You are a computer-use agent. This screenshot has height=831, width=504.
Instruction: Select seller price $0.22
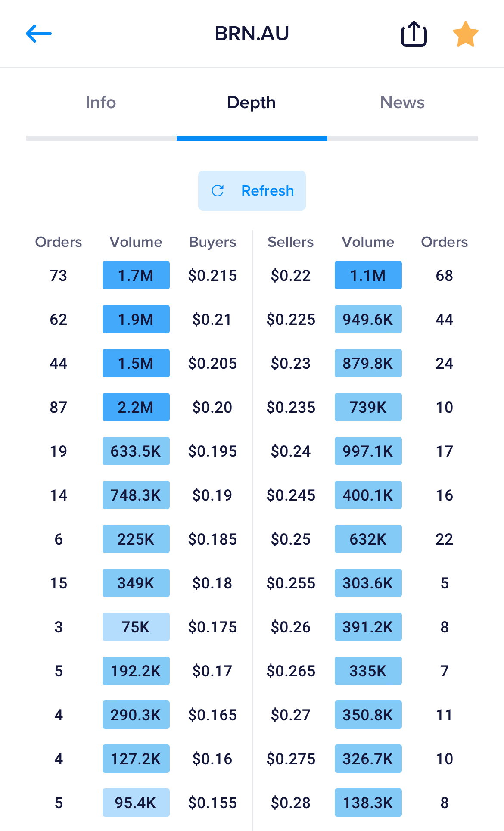click(x=291, y=275)
